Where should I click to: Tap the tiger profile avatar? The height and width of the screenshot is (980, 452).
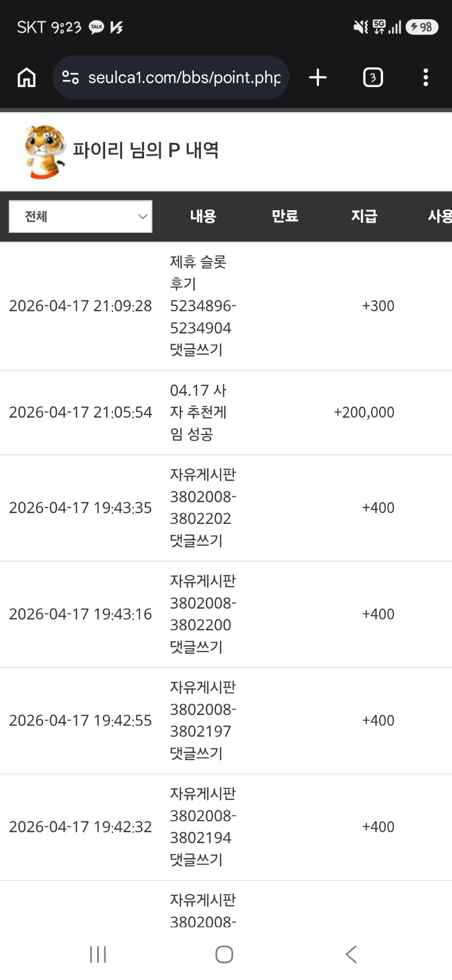(x=45, y=151)
